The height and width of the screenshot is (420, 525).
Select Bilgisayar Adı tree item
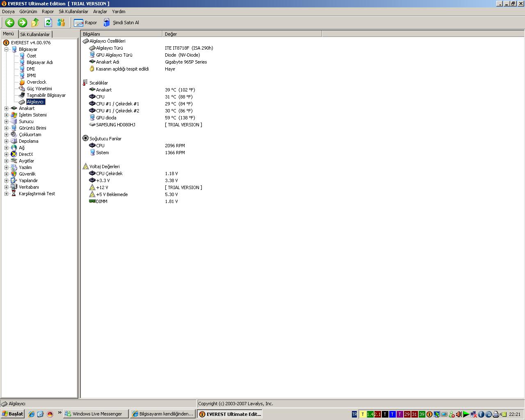click(40, 62)
